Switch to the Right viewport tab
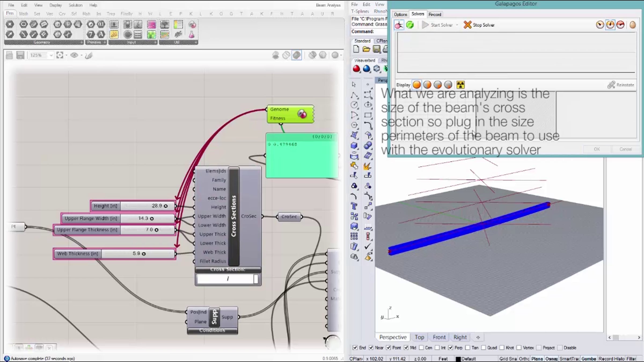 [x=460, y=337]
